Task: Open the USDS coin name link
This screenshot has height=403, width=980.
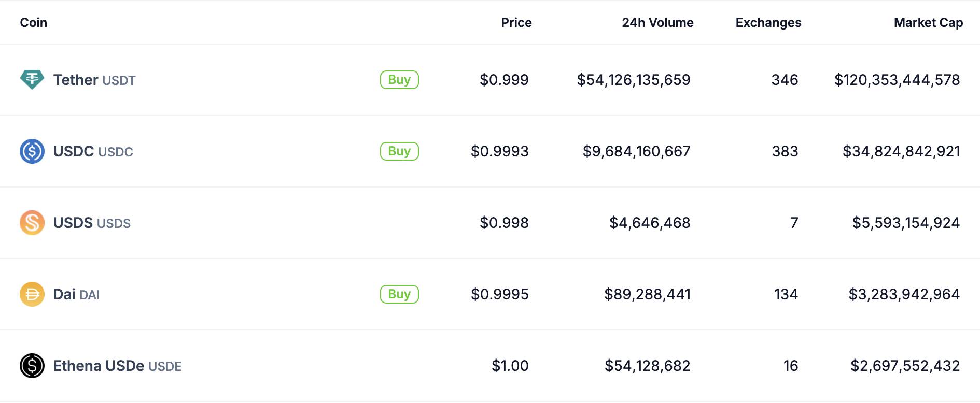Action: click(92, 223)
